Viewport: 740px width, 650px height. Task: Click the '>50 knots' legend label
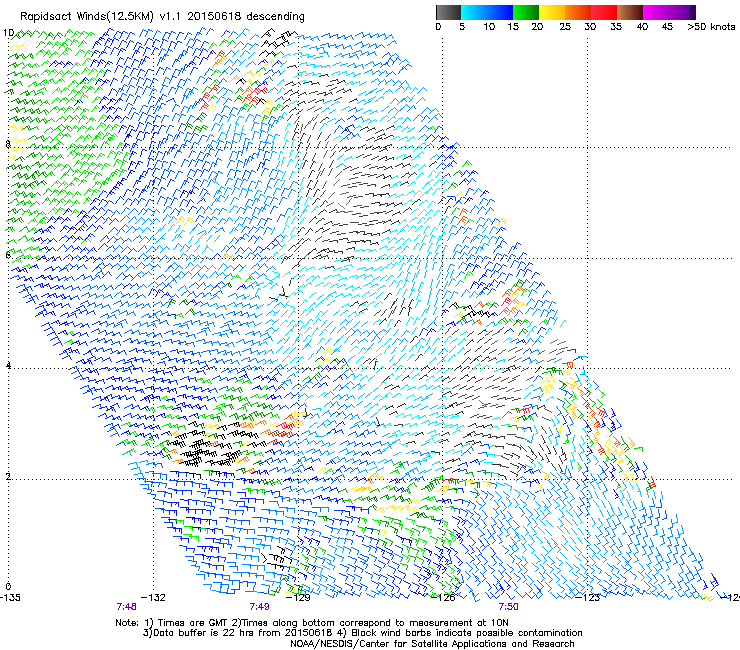[711, 27]
